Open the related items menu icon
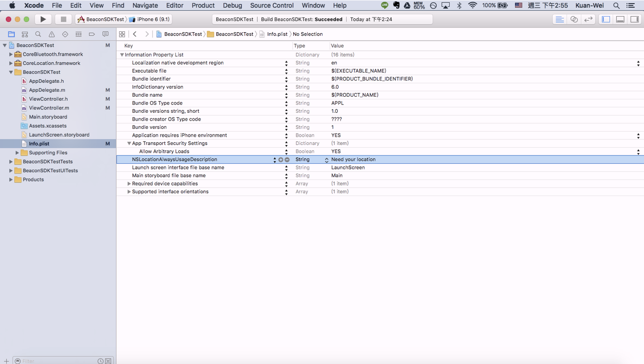 tap(122, 34)
